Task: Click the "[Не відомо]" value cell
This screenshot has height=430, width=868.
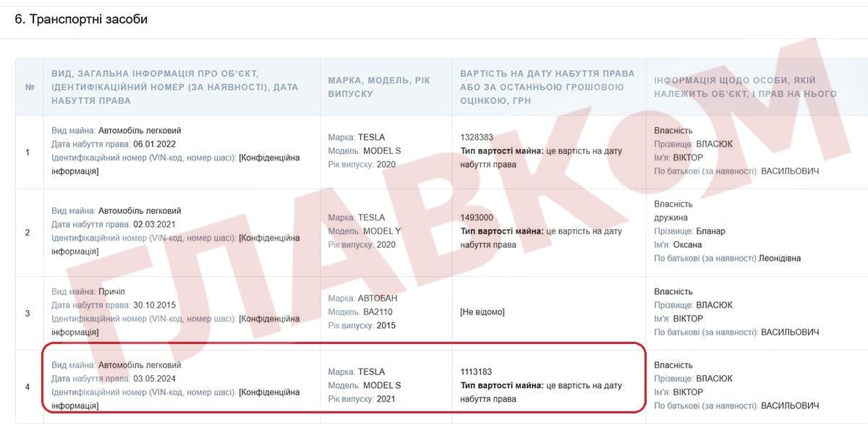Action: click(x=482, y=312)
